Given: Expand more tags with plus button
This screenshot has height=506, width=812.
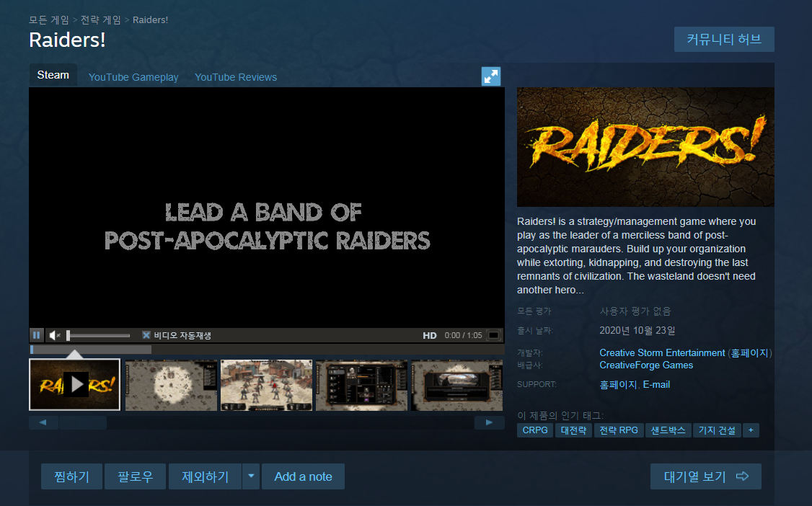Looking at the screenshot, I should pos(751,430).
